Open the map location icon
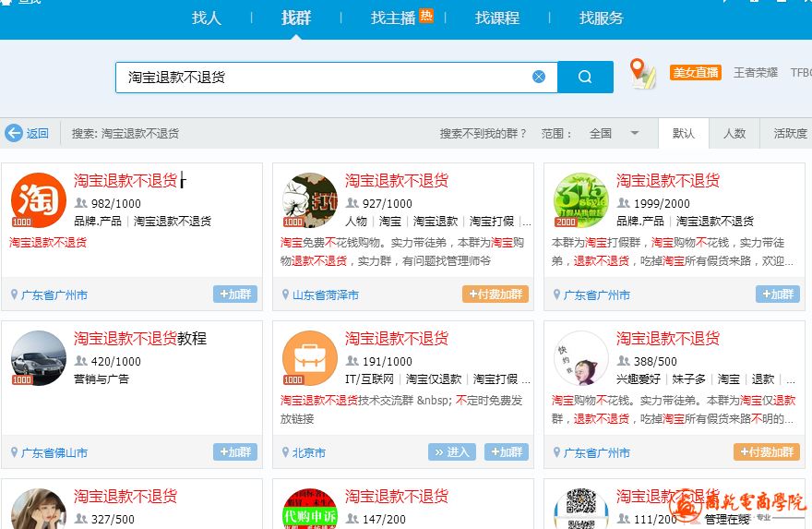812x529 pixels. coord(641,74)
